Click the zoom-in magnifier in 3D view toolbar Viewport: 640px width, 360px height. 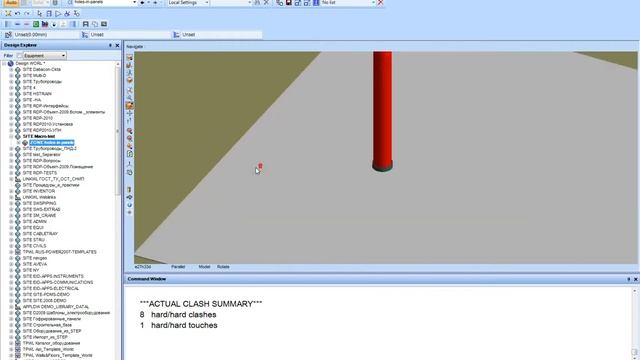point(129,131)
